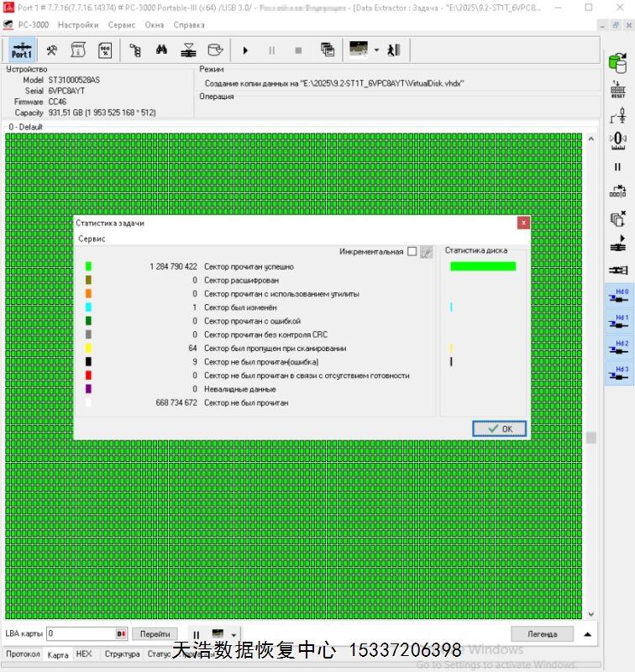Screen dimensions: 635x672
Task: Toggle head Hd 0 button
Action: 621,297
